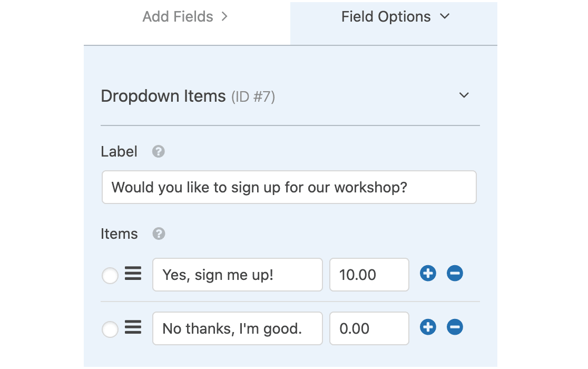This screenshot has width=588, height=369.
Task: Remove the 'No thanks, I'm good.' item
Action: pos(455,327)
